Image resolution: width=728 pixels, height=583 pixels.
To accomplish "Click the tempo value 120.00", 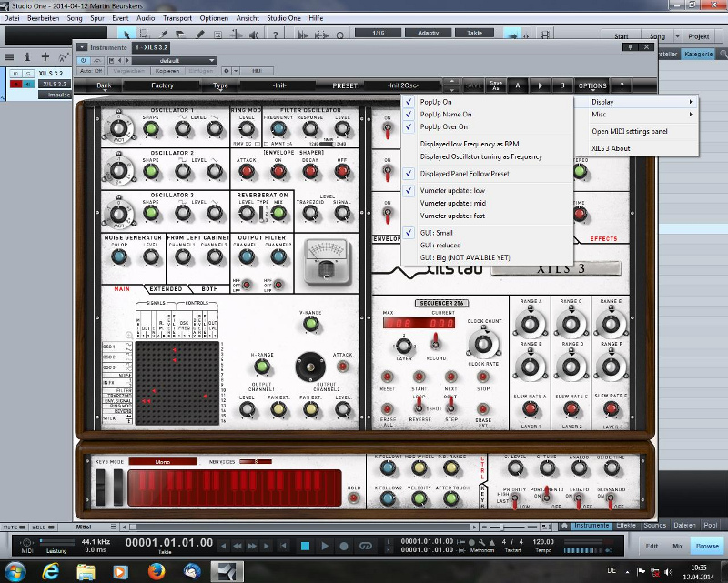I will pos(543,542).
